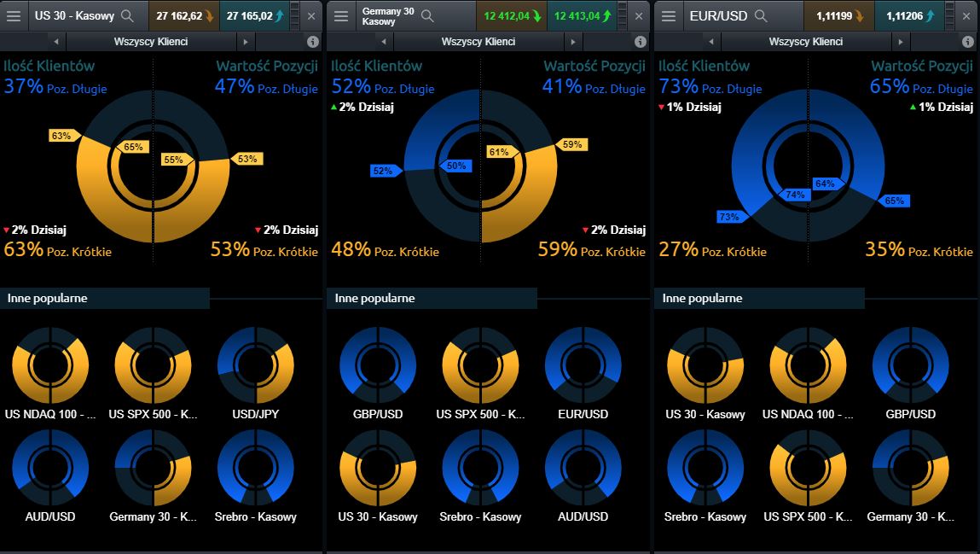The width and height of the screenshot is (980, 554).
Task: Open Srebro - Kasowy chart in EUR/USD panel
Action: (x=705, y=469)
